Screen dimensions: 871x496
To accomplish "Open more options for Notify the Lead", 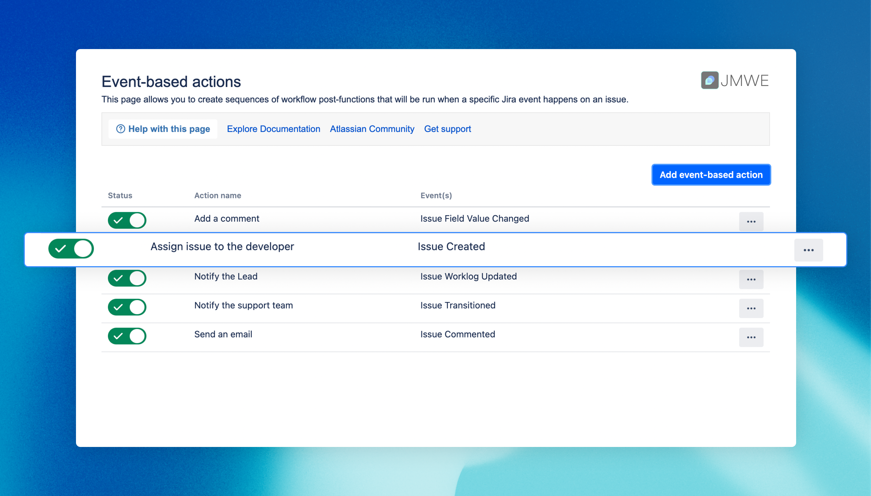I will pos(751,279).
